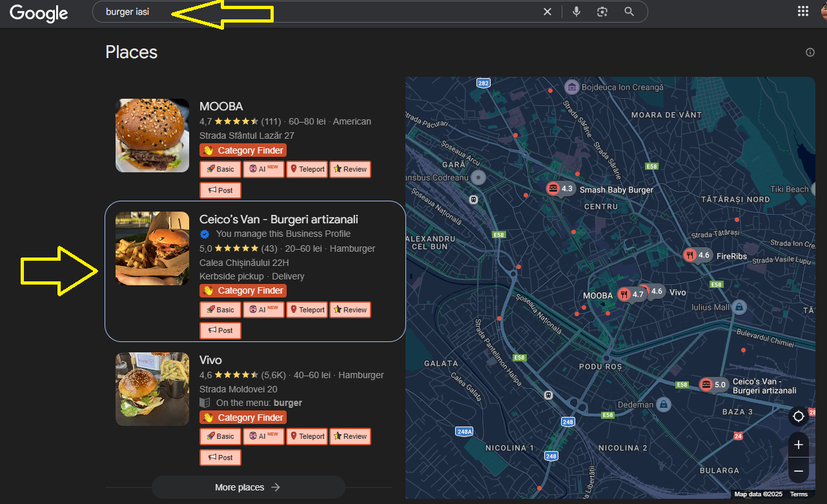Open MOOBA burger photo thumbnail
Screen dimensions: 827x504
[x=152, y=136]
